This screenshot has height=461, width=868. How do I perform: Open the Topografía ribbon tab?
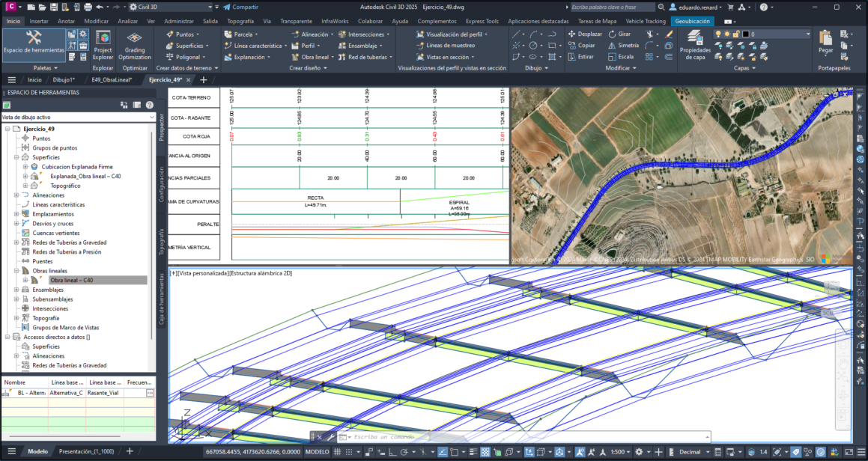click(x=240, y=22)
